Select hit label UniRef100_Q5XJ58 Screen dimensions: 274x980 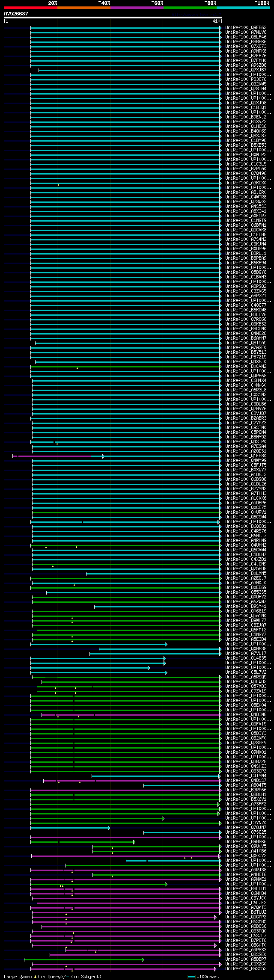coord(246,103)
